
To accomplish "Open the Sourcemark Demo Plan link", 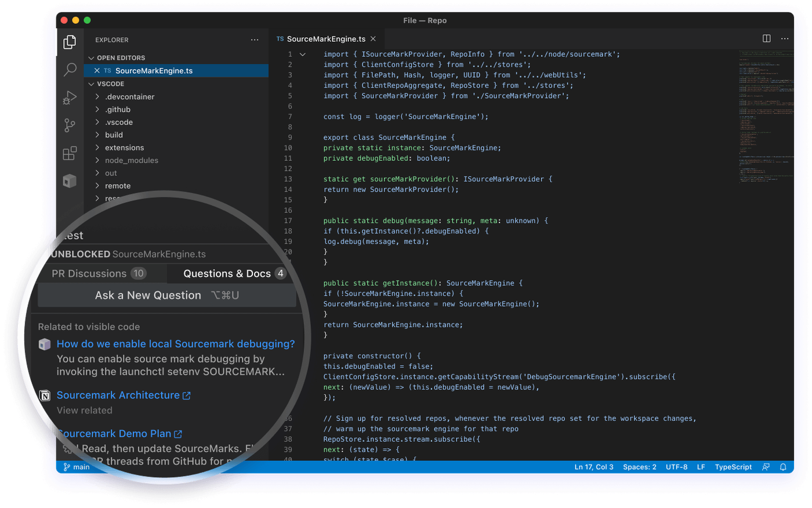I will point(115,434).
